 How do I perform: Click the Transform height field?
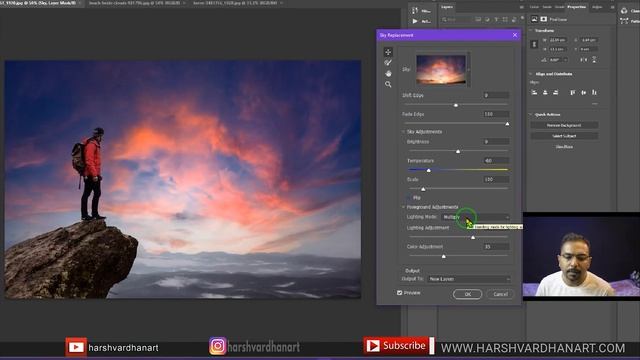click(558, 49)
